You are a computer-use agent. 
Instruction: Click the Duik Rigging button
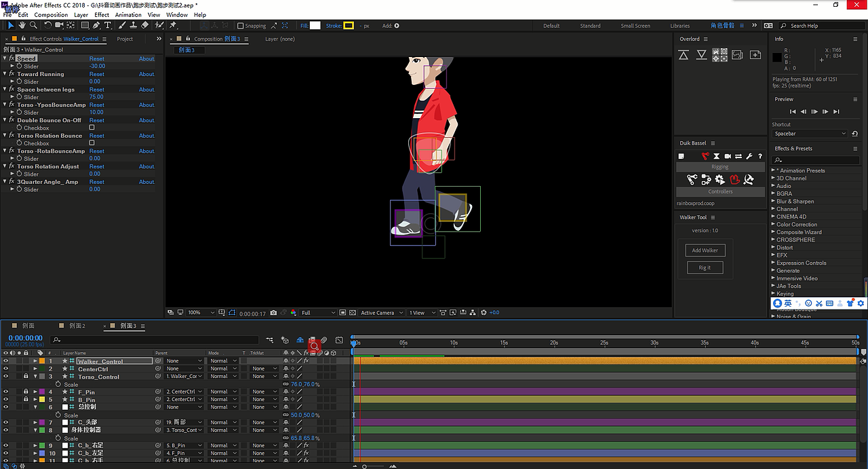click(720, 167)
